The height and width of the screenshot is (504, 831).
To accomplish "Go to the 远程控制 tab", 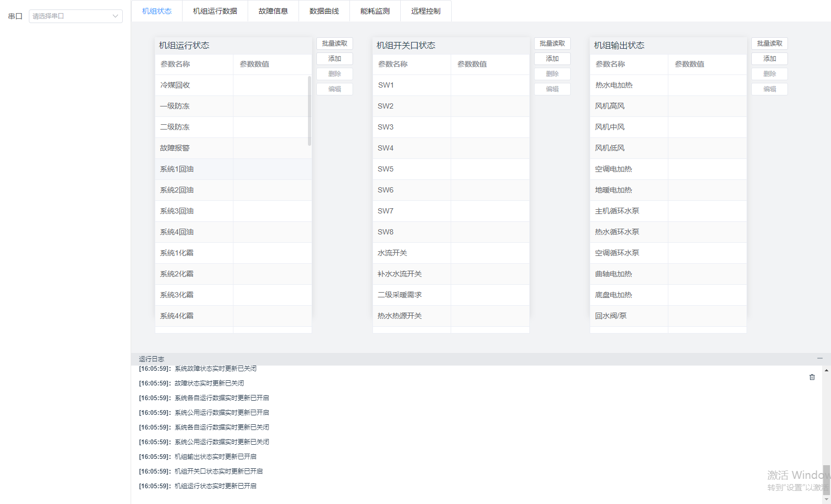I will pyautogui.click(x=426, y=11).
